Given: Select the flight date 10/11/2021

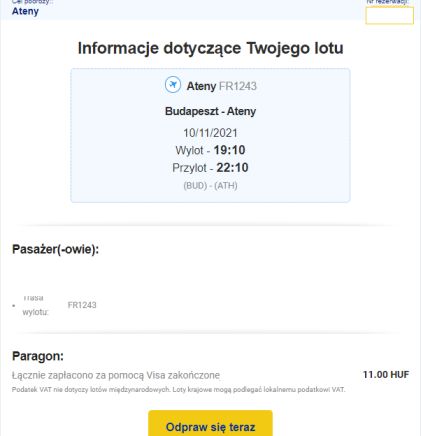Looking at the screenshot, I should click(210, 133).
